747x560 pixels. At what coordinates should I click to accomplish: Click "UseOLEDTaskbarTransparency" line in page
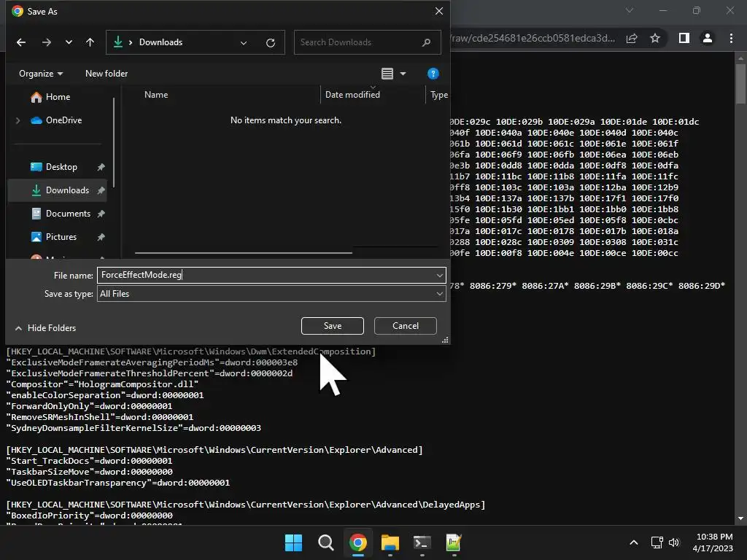click(x=117, y=483)
